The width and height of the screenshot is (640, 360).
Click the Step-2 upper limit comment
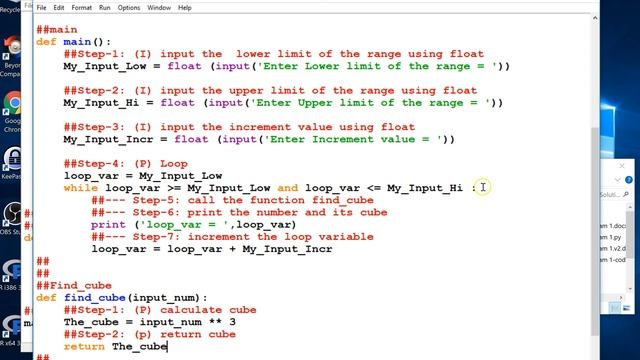point(270,91)
